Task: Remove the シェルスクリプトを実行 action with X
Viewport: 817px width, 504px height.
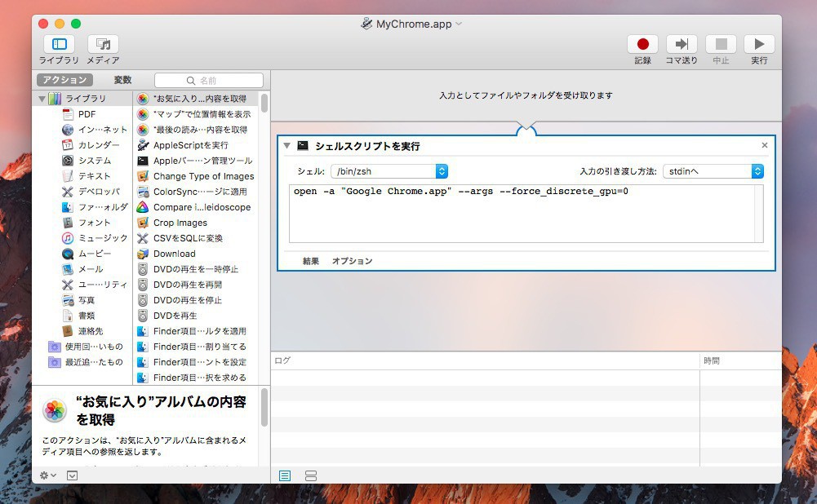Action: tap(765, 145)
